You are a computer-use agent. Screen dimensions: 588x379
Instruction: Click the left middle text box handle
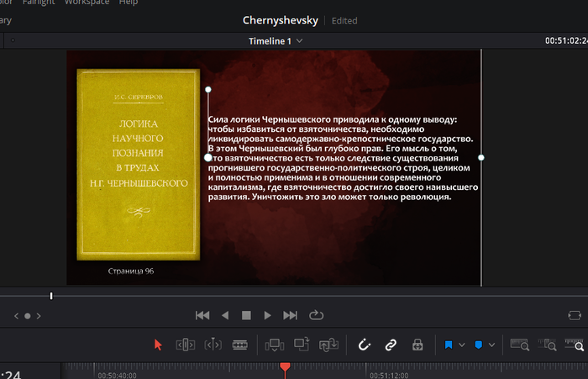pos(208,158)
